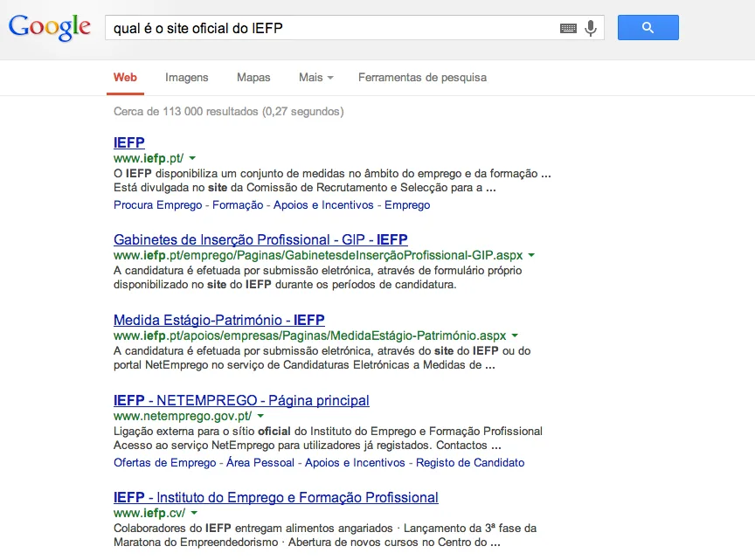Click snippet 'Ligação externa para o sítio oficial'
Image resolution: width=755 pixels, height=560 pixels.
[202, 431]
